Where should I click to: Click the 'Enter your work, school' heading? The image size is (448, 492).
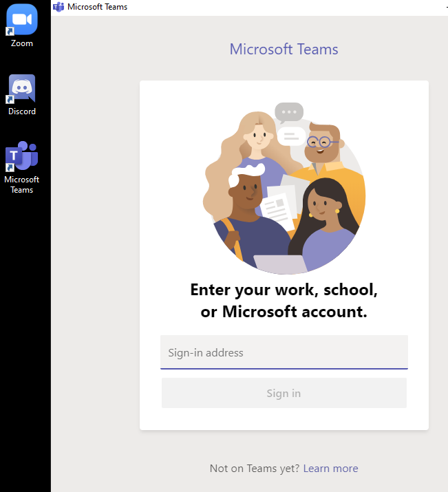tap(284, 300)
